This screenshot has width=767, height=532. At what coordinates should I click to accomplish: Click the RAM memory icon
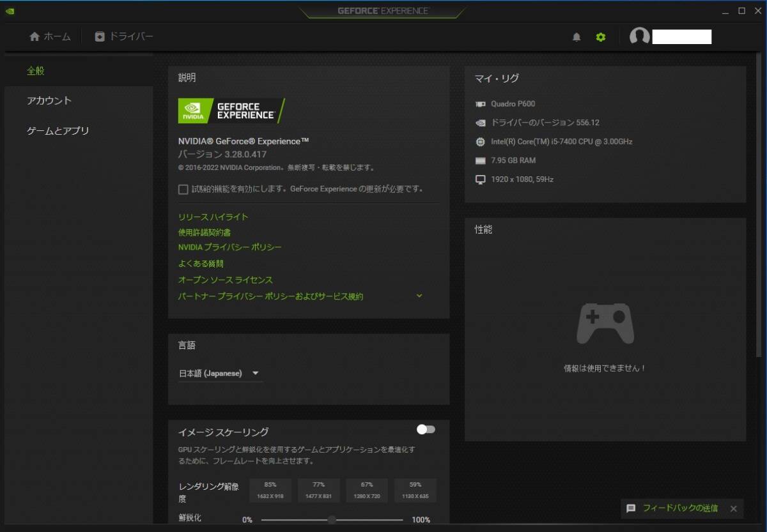(481, 160)
